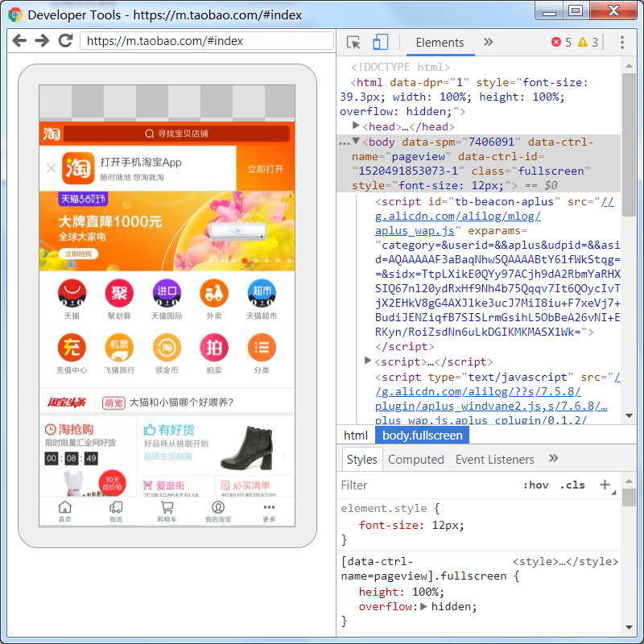
Task: Close the open-app banner with X
Action: coord(51,168)
